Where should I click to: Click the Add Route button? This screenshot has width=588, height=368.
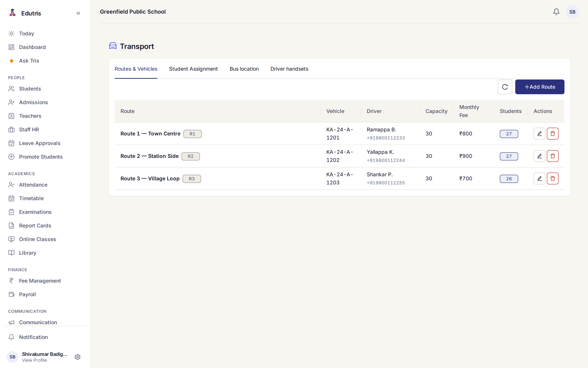[x=539, y=87]
